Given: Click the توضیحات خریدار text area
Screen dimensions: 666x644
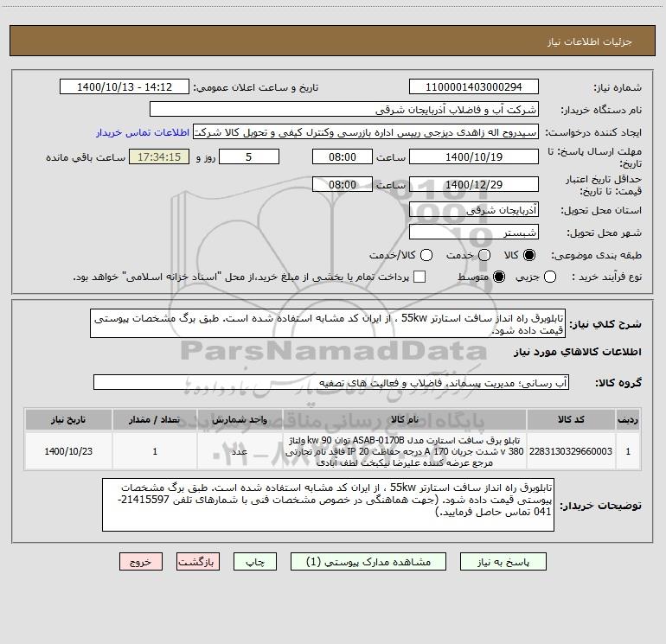Looking at the screenshot, I should (328, 504).
